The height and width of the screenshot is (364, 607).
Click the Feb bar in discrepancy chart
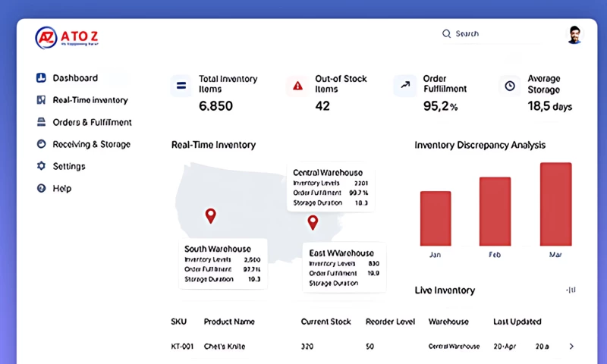tap(495, 212)
